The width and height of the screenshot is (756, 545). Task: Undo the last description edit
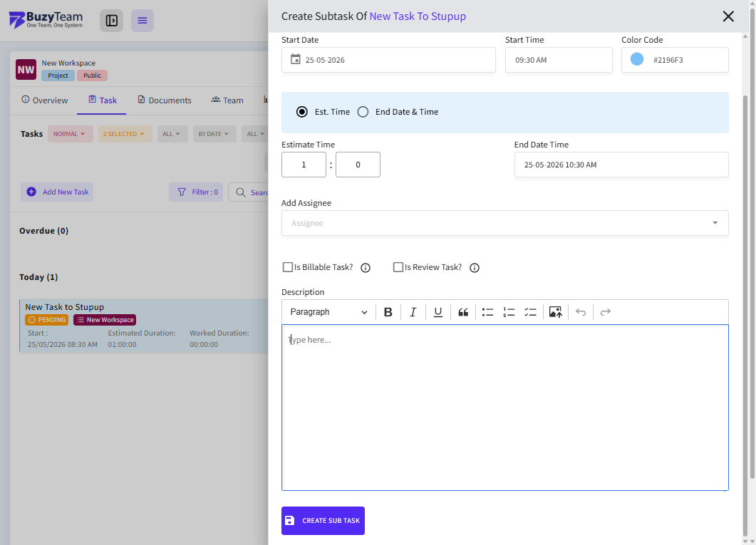[581, 312]
